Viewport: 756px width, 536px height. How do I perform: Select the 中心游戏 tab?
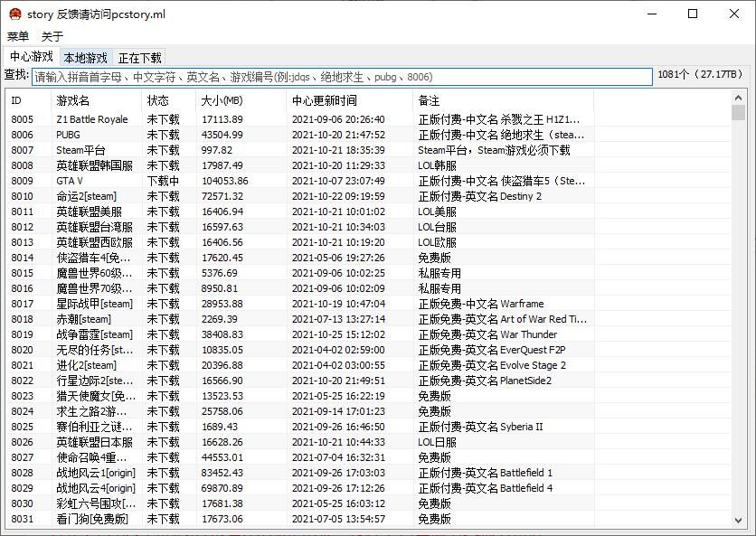[32, 57]
